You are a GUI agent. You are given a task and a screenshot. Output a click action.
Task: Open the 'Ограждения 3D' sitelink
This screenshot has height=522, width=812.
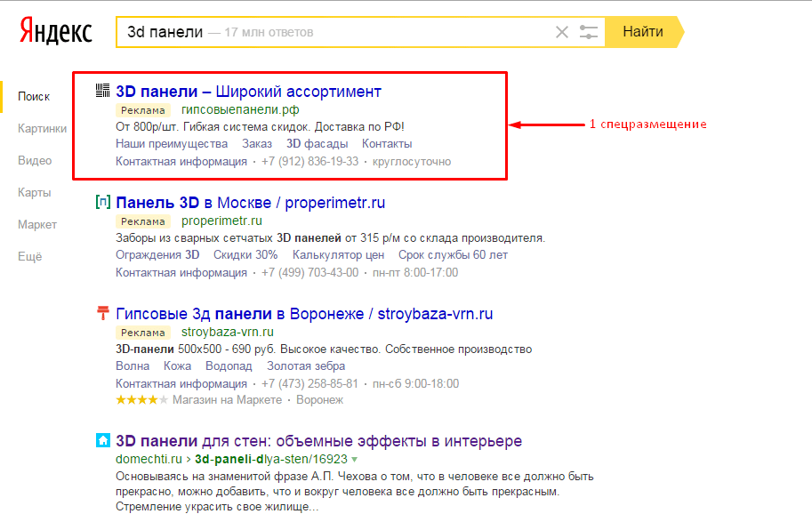coord(157,255)
